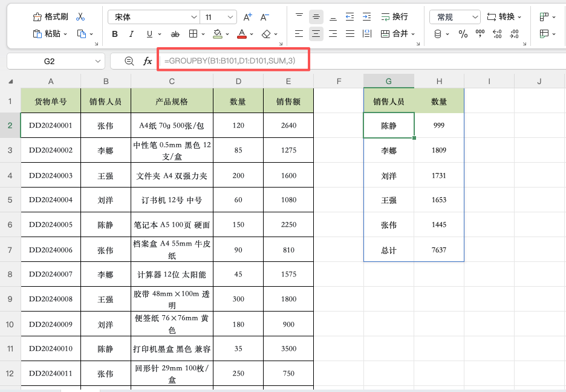This screenshot has width=566, height=392.
Task: Align text right
Action: pos(333,34)
